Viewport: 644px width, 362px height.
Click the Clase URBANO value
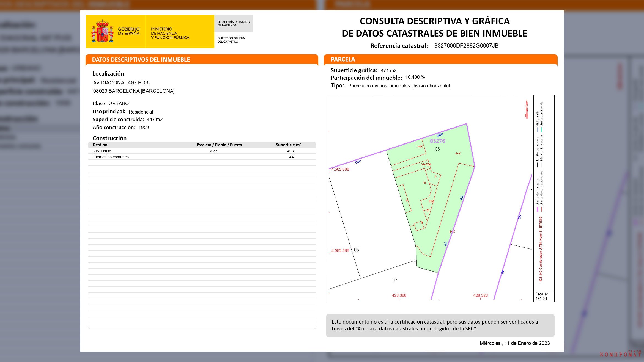(x=119, y=103)
